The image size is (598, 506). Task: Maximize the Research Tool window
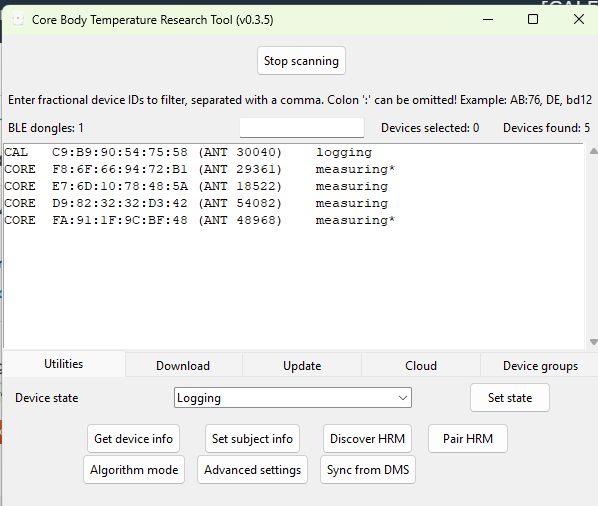tap(533, 19)
